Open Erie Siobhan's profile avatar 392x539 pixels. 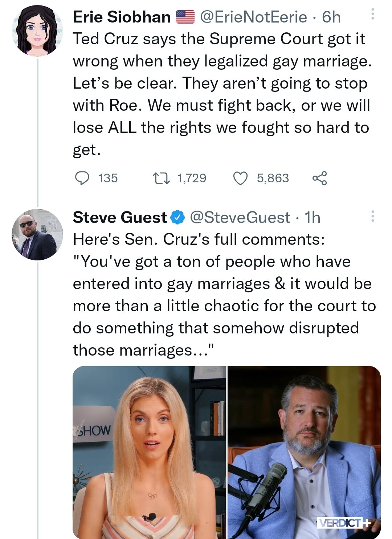pyautogui.click(x=37, y=31)
